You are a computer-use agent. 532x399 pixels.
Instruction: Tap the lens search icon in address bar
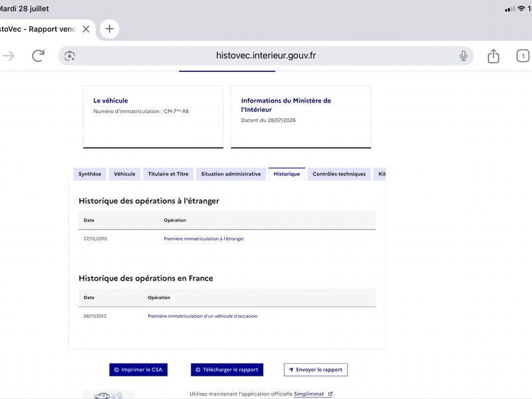coord(70,56)
